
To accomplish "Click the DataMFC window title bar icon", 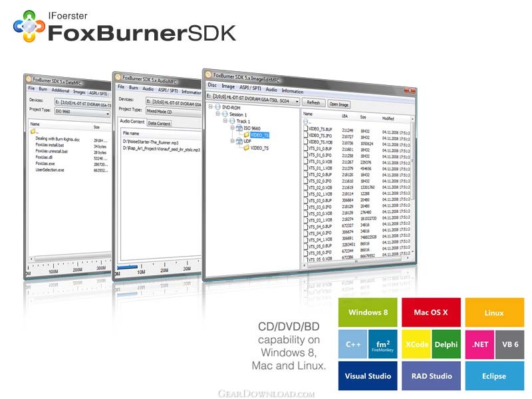I will (29, 79).
